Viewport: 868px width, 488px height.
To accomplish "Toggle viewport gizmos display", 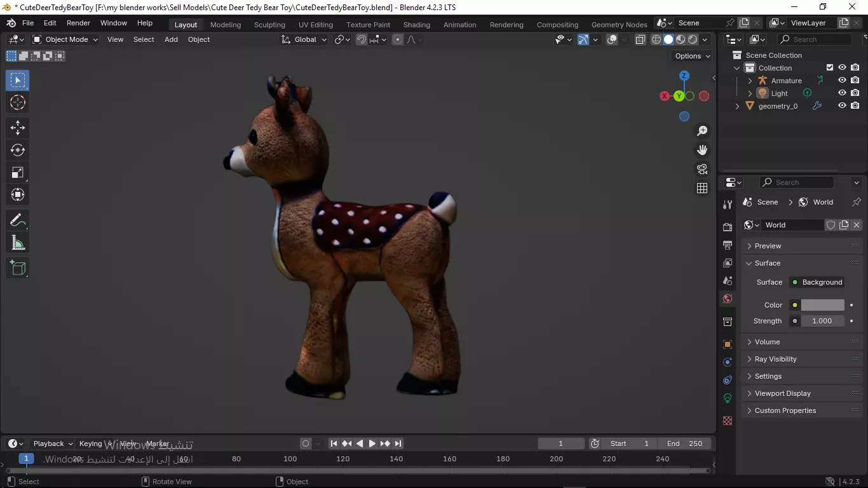I will click(x=583, y=39).
